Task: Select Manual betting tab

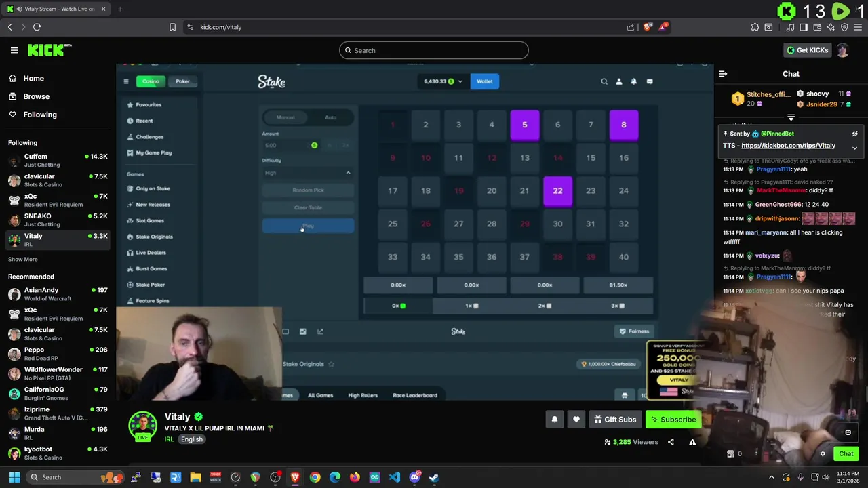Action: pos(285,117)
